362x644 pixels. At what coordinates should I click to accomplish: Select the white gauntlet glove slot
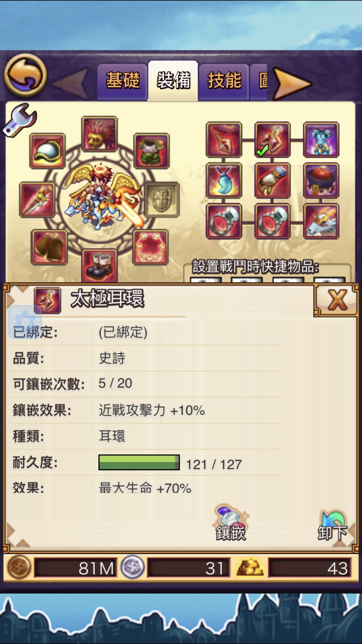coord(273,180)
